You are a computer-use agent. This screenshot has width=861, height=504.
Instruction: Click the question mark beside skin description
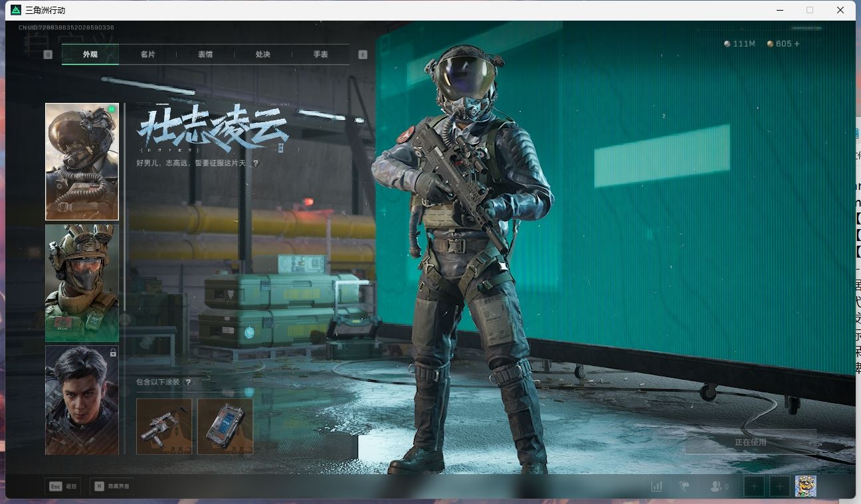coord(255,163)
